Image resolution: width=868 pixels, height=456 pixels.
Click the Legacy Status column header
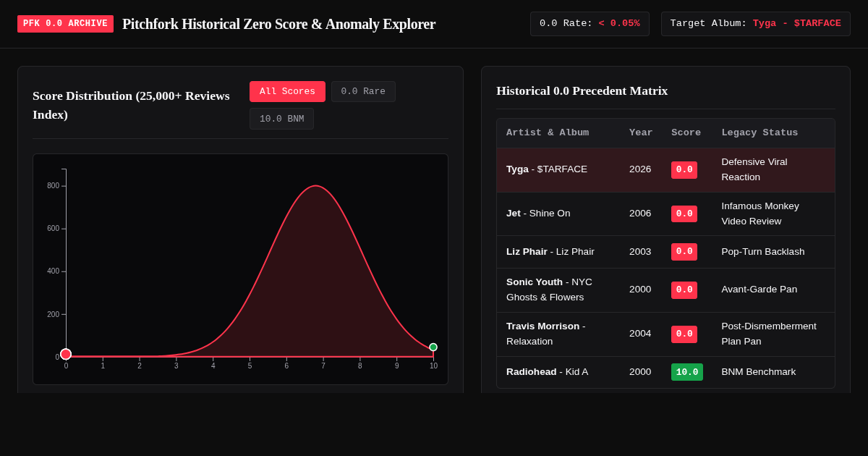[x=759, y=133]
